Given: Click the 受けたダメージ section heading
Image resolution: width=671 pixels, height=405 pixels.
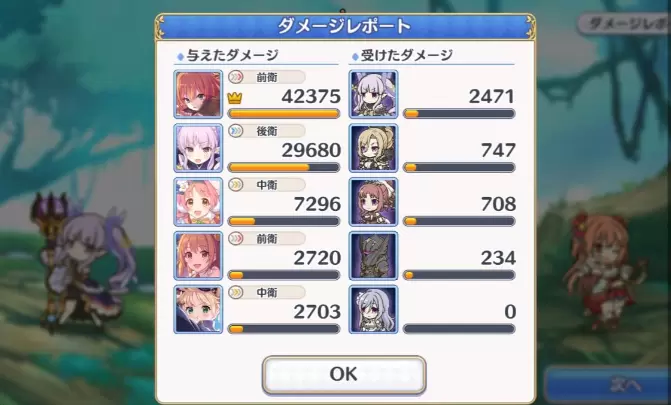Looking at the screenshot, I should [407, 55].
